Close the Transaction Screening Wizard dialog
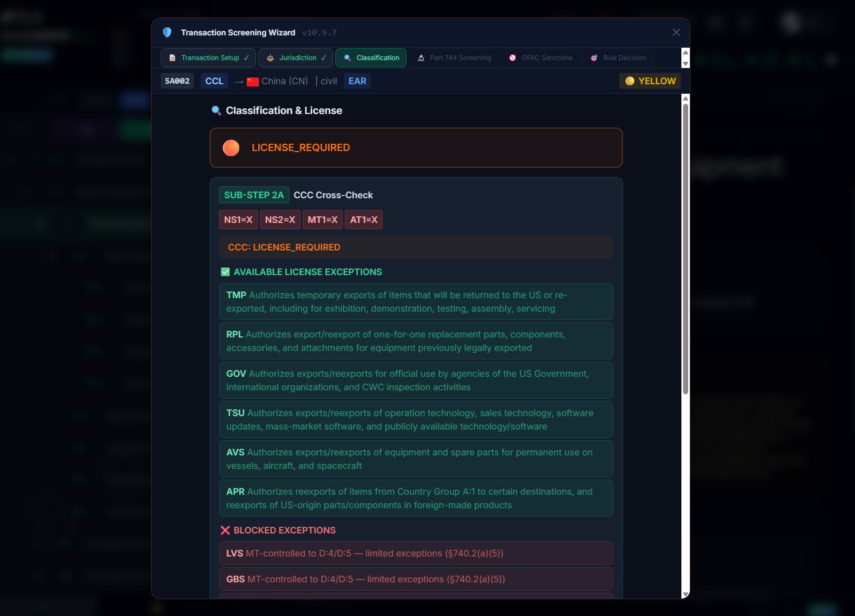 click(676, 33)
